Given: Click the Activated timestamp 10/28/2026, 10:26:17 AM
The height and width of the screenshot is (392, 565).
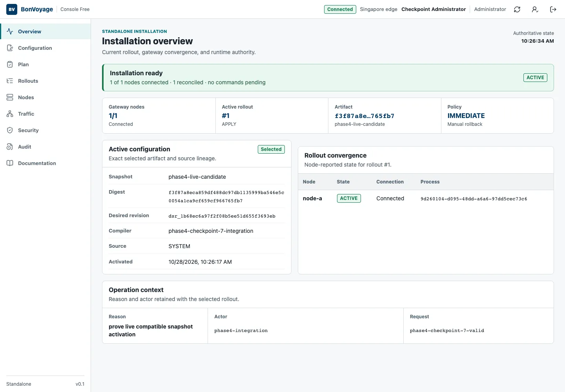Looking at the screenshot, I should pos(200,262).
